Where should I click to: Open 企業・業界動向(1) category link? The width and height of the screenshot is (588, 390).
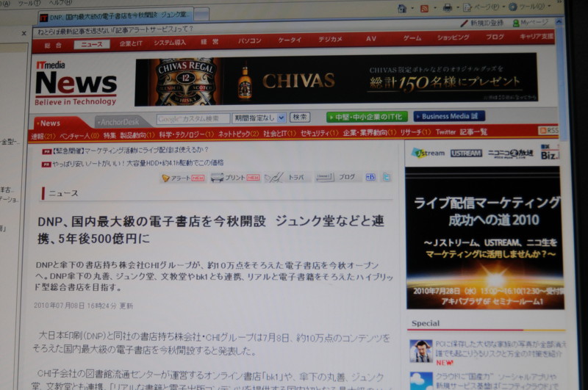(370, 133)
